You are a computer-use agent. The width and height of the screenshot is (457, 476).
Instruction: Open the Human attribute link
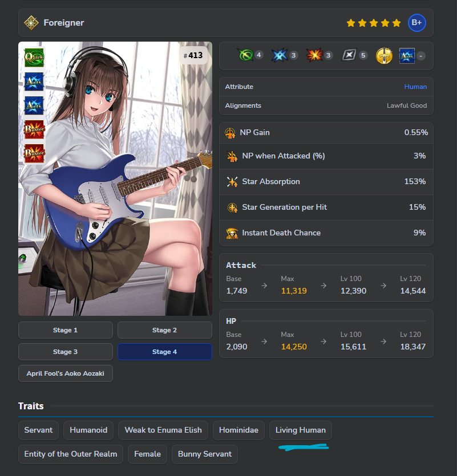coord(415,87)
